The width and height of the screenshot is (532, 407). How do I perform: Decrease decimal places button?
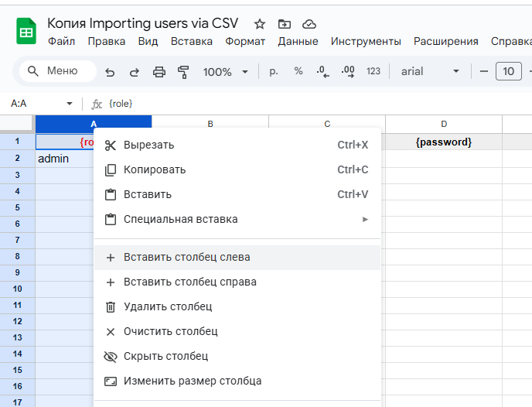pyautogui.click(x=322, y=72)
